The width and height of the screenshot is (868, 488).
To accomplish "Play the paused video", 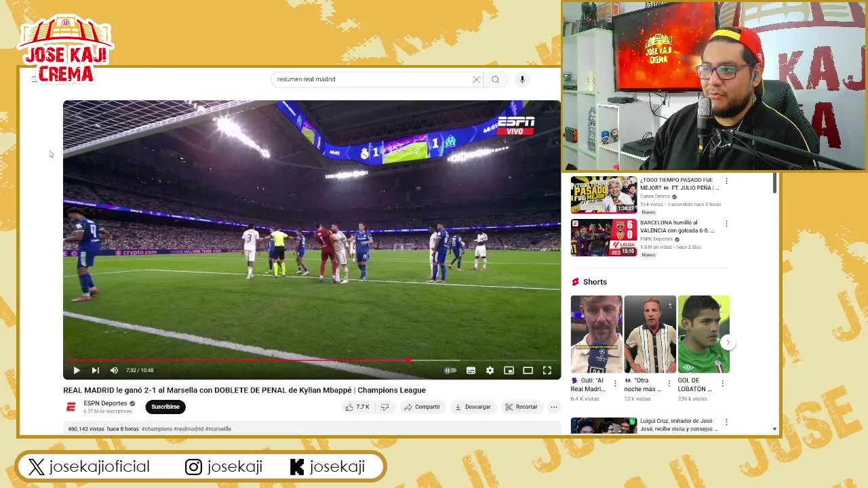I will (x=77, y=370).
